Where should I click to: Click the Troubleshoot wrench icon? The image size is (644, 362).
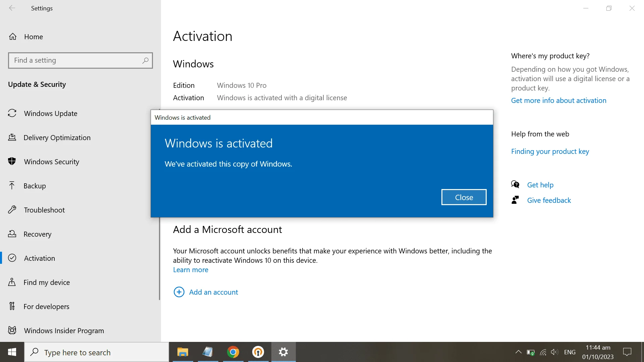(12, 210)
